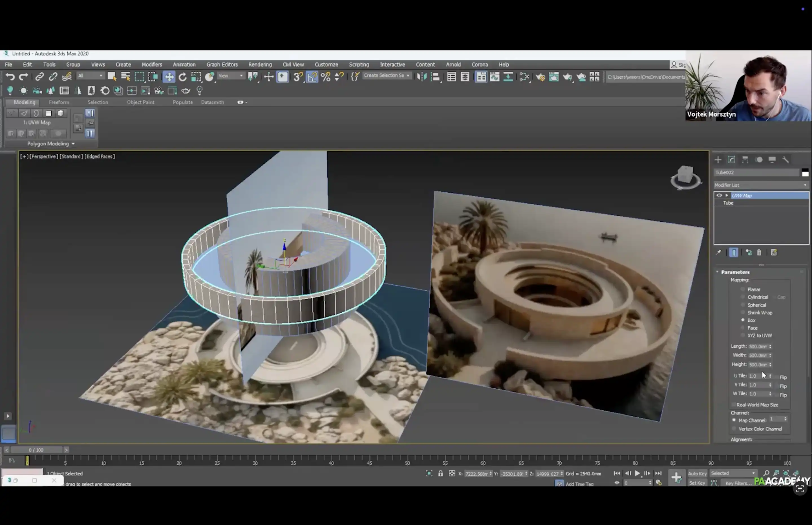
Task: Toggle the UVW Map modifier eye icon
Action: [x=719, y=195]
